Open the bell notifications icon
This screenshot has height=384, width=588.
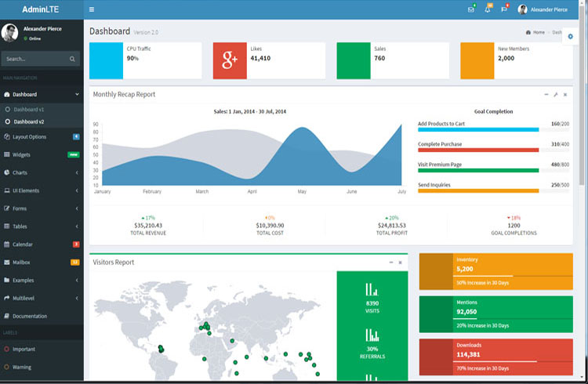point(488,9)
